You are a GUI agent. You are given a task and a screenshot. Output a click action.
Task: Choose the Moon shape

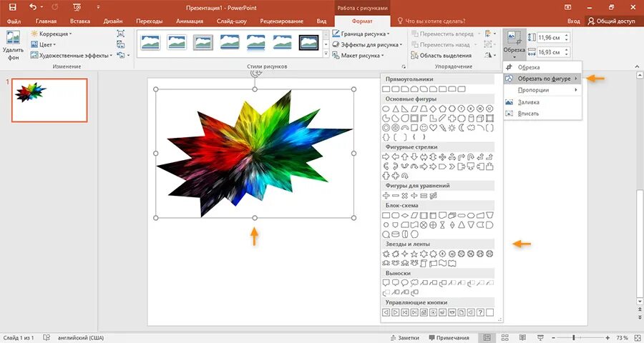click(x=462, y=128)
